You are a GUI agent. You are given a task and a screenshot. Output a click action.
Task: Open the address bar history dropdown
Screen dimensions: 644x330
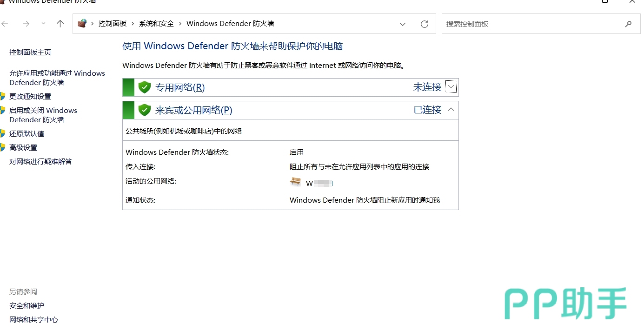click(x=403, y=24)
